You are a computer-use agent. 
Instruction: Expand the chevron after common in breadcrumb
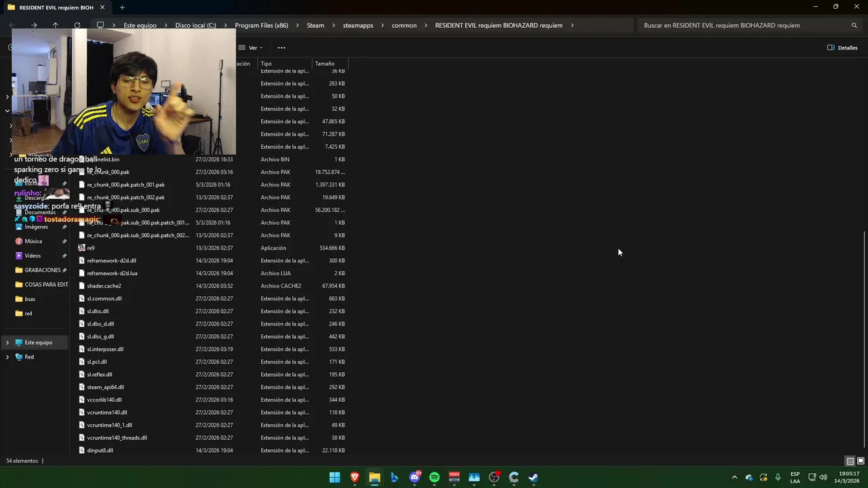point(426,25)
